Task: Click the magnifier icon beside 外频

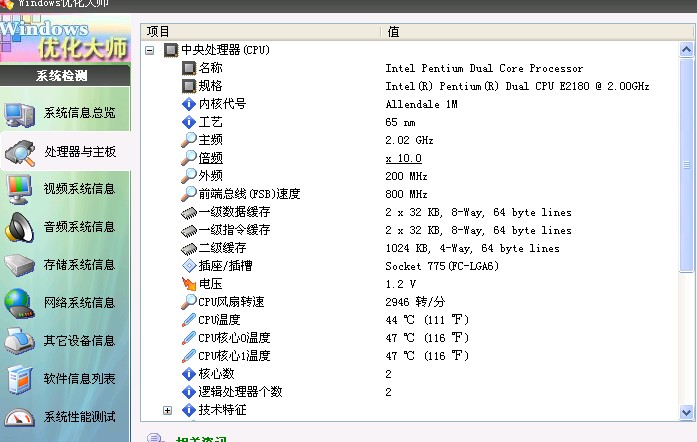Action: (189, 176)
